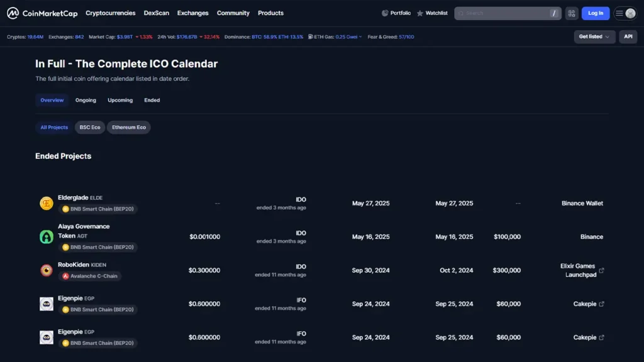Open the Cryptocurrencies menu
The image size is (644, 362).
pos(111,13)
